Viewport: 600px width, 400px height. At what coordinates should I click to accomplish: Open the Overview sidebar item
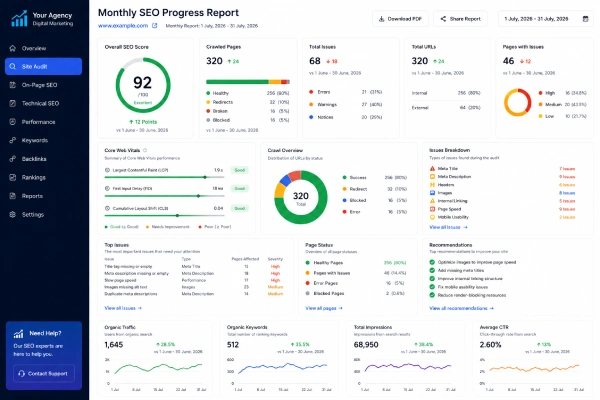tap(43, 48)
